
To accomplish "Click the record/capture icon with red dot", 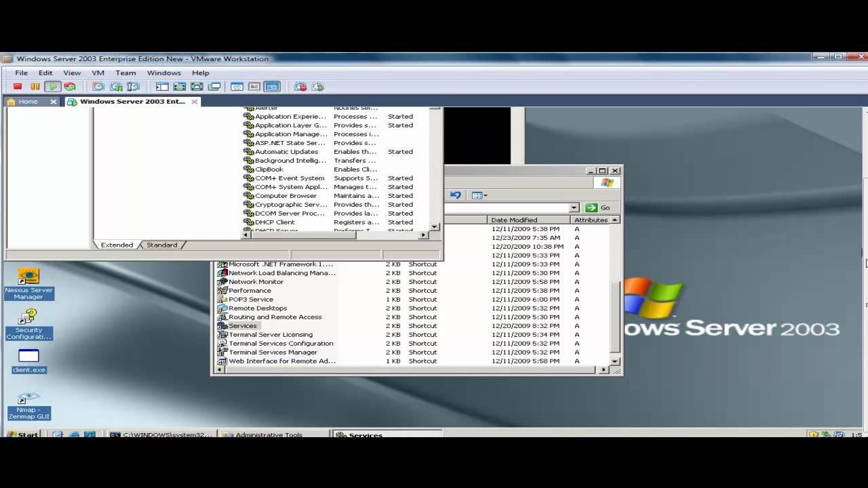I will tap(300, 87).
